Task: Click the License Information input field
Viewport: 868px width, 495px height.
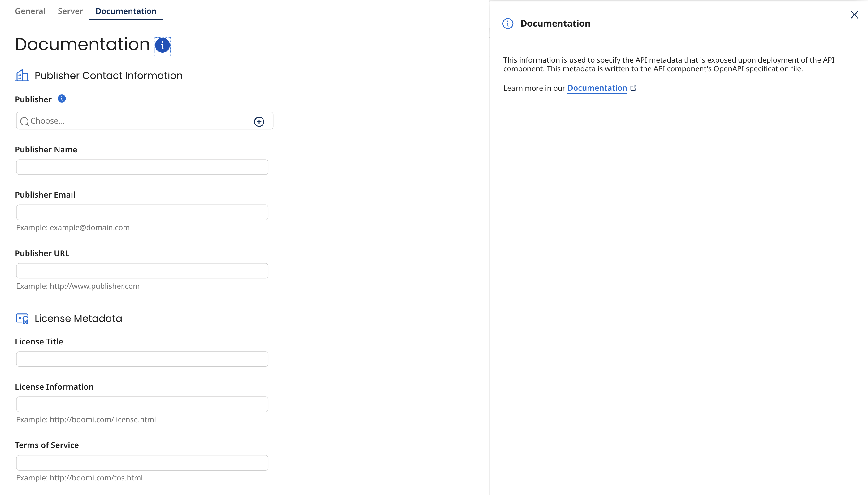Action: (142, 404)
